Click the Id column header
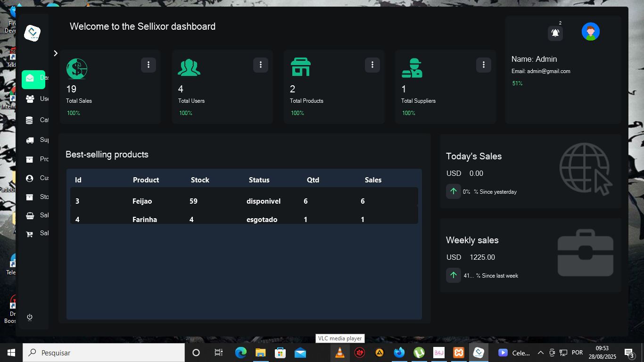This screenshot has height=362, width=644. click(x=78, y=180)
